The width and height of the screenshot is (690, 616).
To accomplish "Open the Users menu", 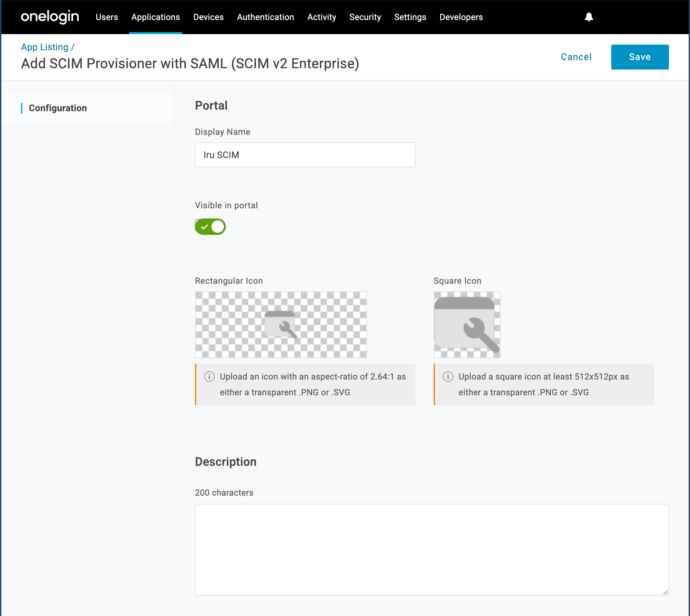I will click(x=107, y=17).
